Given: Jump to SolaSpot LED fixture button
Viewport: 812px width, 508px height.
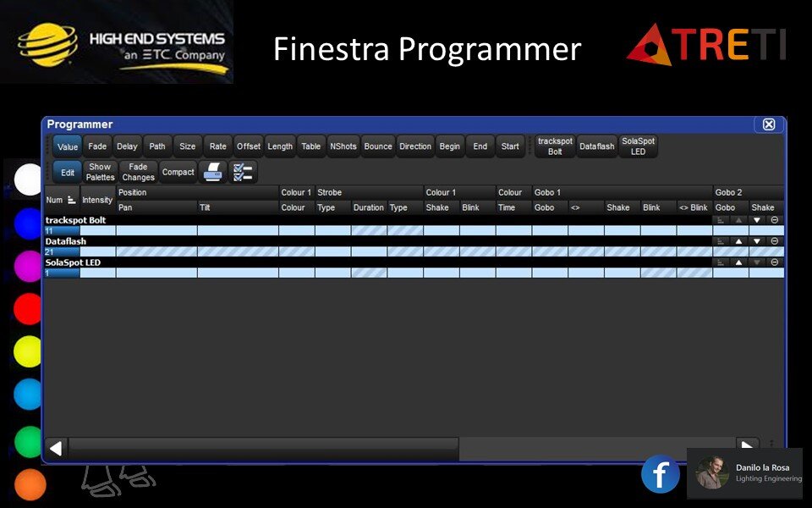Looking at the screenshot, I should pos(638,146).
